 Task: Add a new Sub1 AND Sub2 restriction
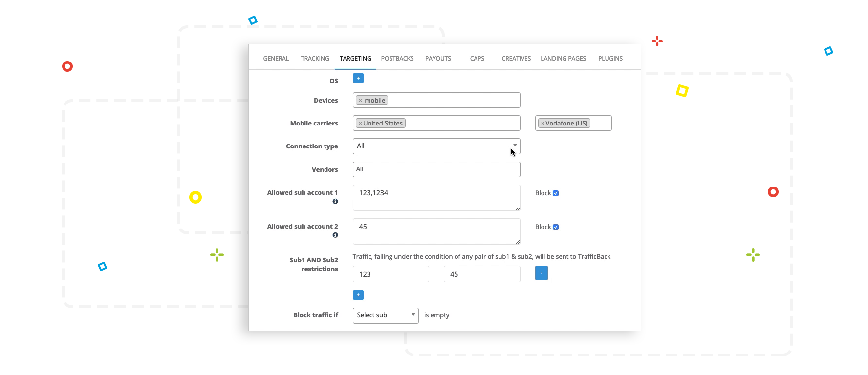coord(358,295)
